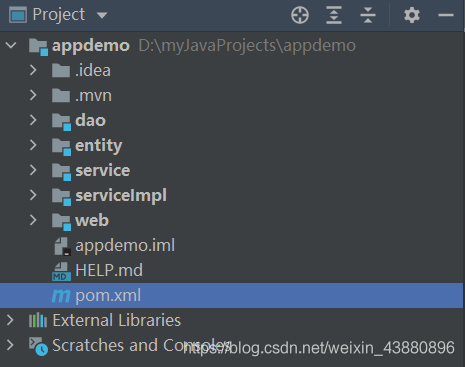
Task: Click the Collapse All toolbar icon
Action: tap(368, 15)
